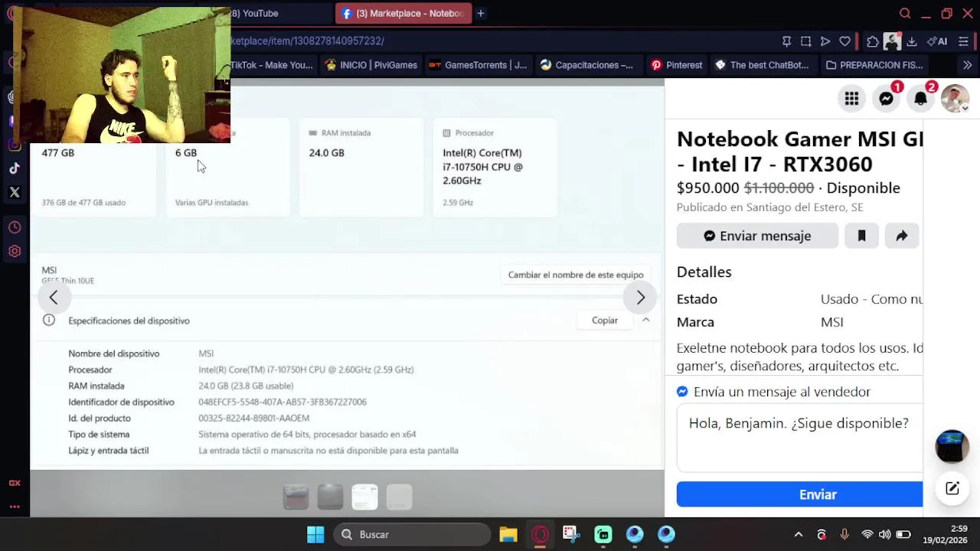Screen dimensions: 980x551
Task: Show next listing photo
Action: [x=641, y=298]
